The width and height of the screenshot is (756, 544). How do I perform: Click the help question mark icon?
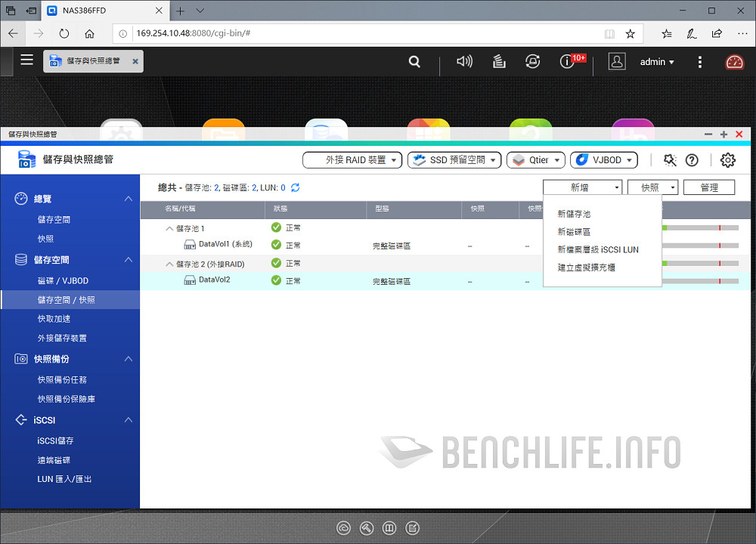point(691,159)
